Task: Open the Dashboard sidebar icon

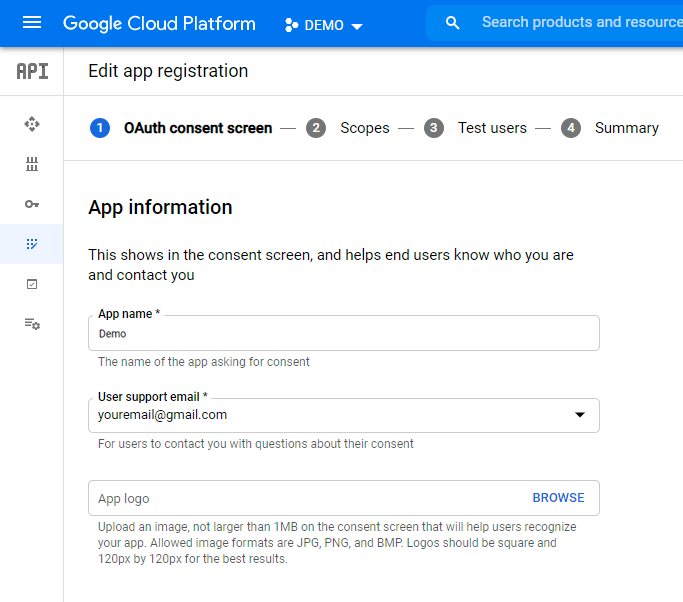Action: click(32, 124)
